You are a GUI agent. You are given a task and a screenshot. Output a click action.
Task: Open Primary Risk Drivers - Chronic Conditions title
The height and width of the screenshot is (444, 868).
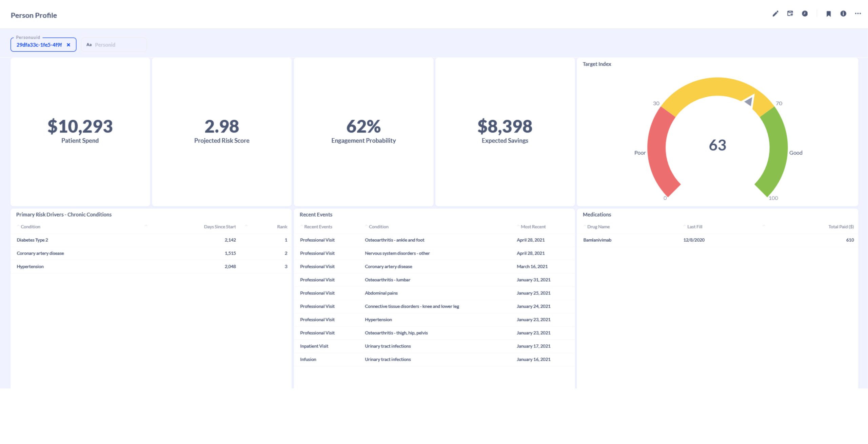point(64,215)
